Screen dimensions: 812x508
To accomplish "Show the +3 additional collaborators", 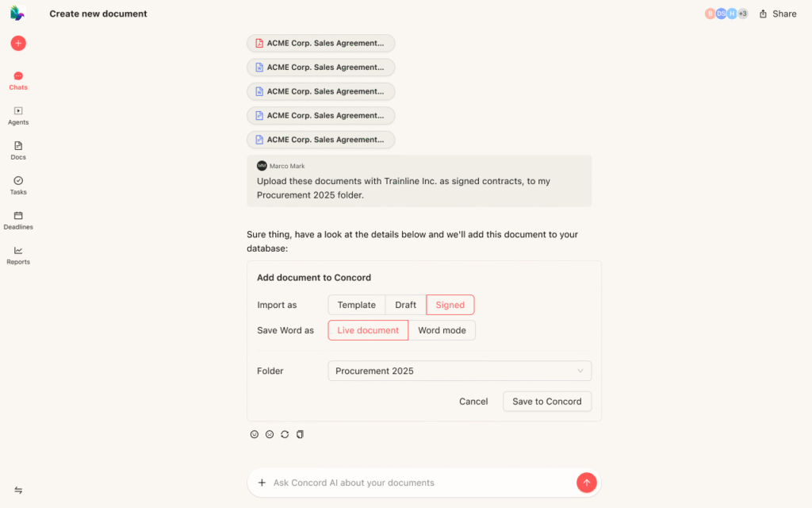I will (x=742, y=13).
